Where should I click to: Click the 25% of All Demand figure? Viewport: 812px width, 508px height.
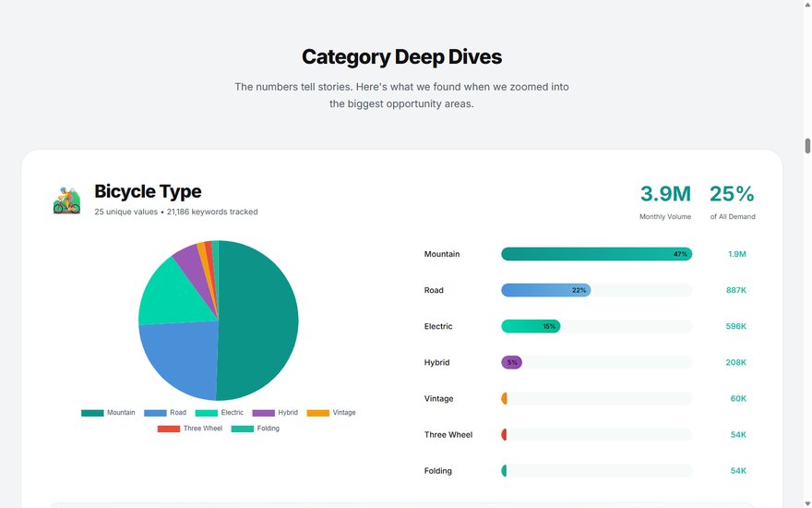click(x=732, y=194)
